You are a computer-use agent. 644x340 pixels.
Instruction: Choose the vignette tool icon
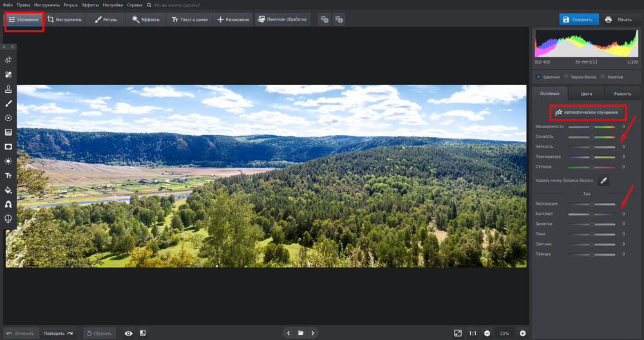point(8,146)
